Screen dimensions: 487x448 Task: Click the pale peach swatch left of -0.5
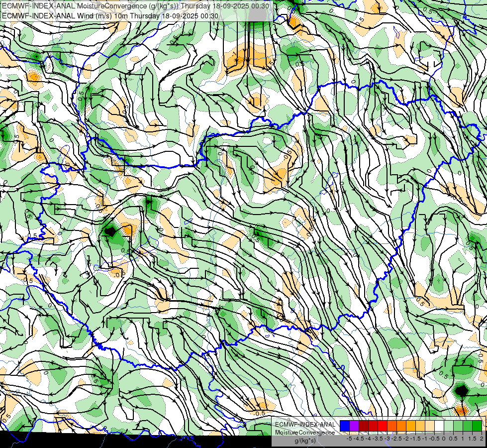(430, 426)
